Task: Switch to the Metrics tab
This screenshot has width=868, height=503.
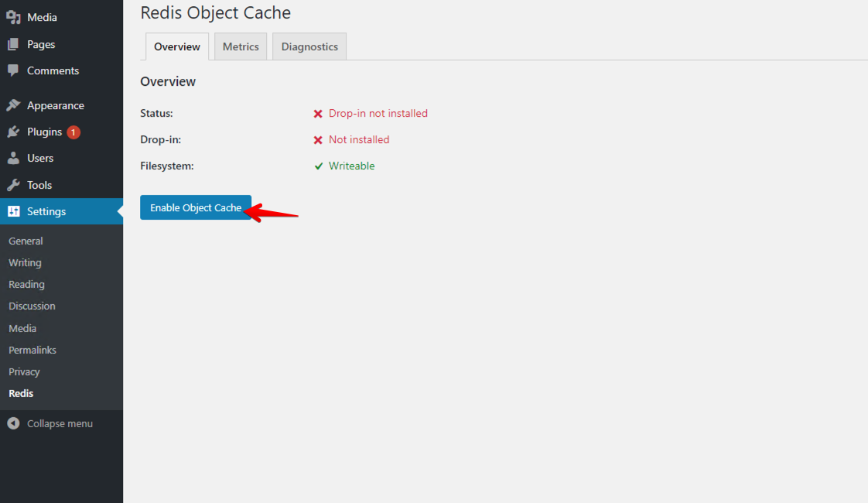Action: tap(241, 46)
